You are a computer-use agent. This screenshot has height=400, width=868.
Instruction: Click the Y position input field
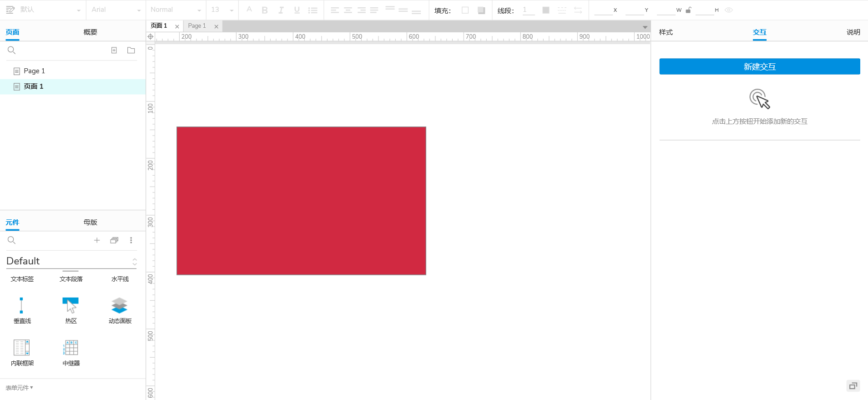pyautogui.click(x=635, y=10)
